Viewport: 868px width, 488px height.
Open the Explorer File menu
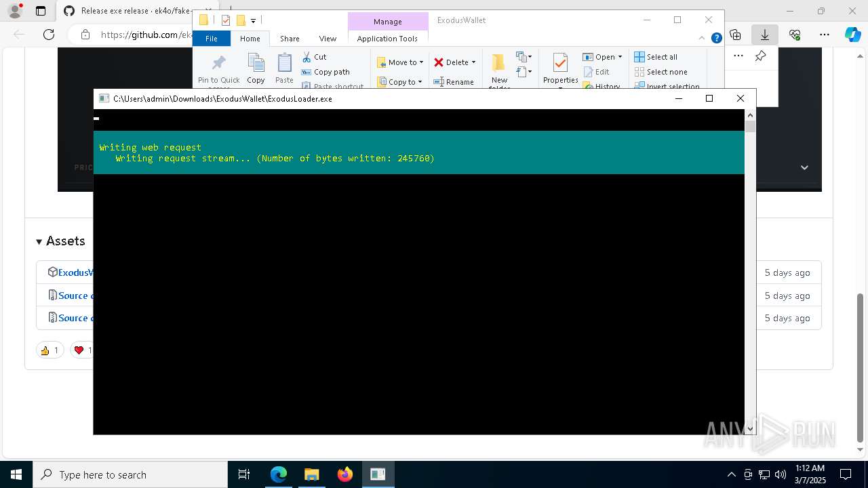(x=212, y=39)
